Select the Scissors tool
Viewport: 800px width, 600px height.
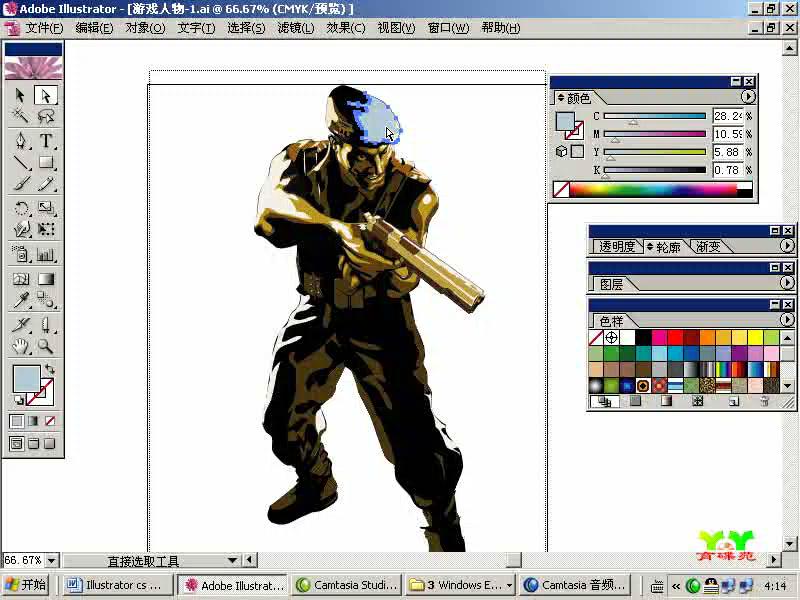click(x=45, y=324)
